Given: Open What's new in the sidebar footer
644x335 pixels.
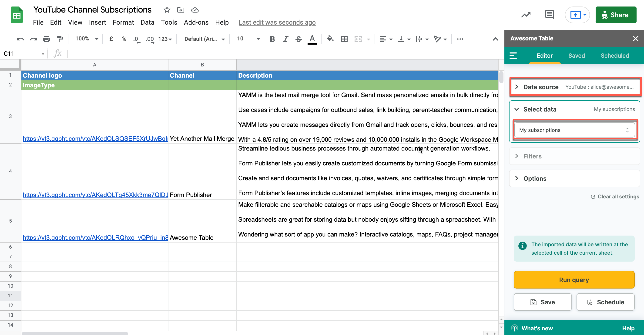Looking at the screenshot, I should (532, 328).
